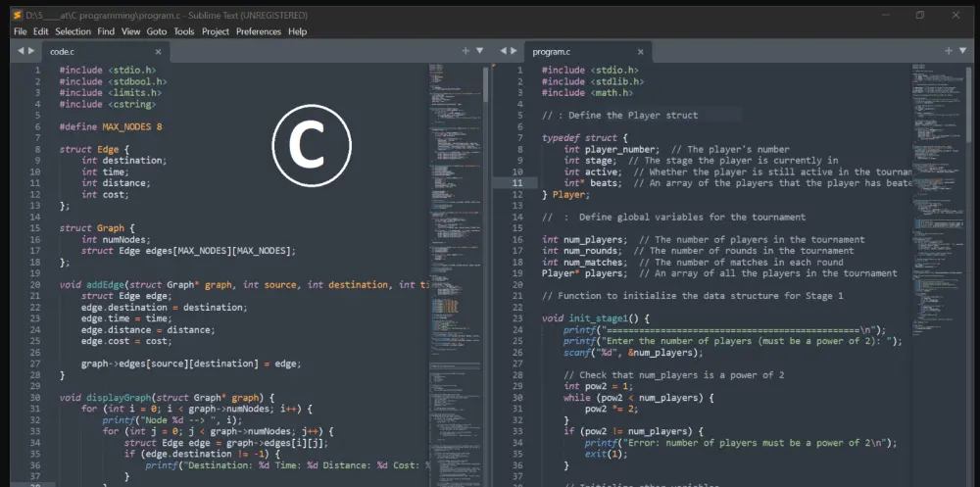Image resolution: width=980 pixels, height=487 pixels.
Task: Click 'typedef struct {' in program.c
Action: click(x=585, y=137)
